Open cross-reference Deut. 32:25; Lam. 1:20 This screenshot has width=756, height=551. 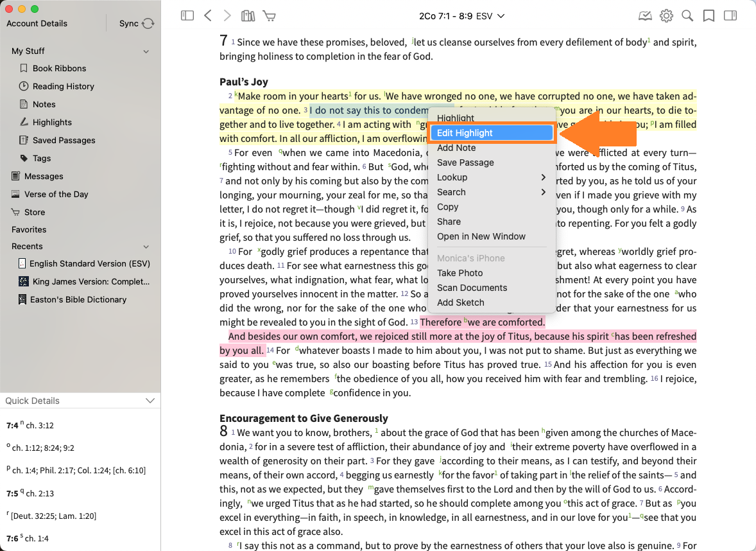coord(53,516)
